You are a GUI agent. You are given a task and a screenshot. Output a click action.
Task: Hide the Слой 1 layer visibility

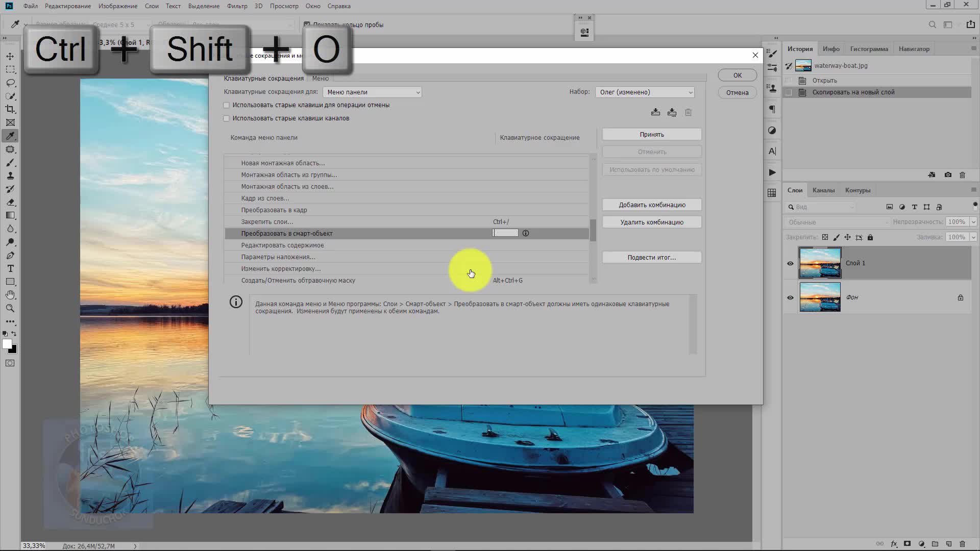[x=790, y=263]
